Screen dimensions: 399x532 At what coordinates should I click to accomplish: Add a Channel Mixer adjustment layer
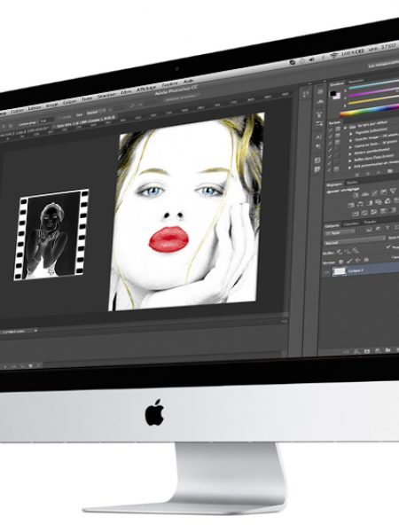coord(387,201)
